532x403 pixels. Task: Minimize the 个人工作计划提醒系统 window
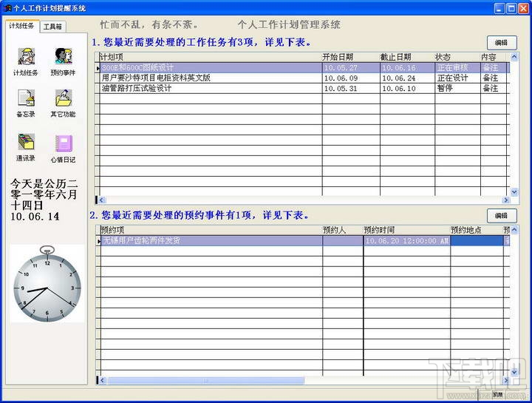click(x=499, y=8)
